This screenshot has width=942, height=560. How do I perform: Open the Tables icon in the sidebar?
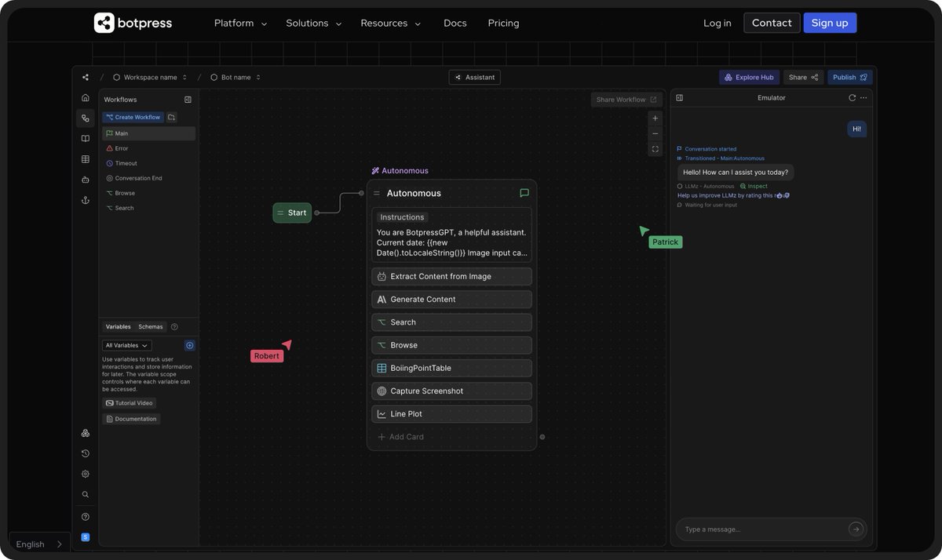click(x=85, y=160)
